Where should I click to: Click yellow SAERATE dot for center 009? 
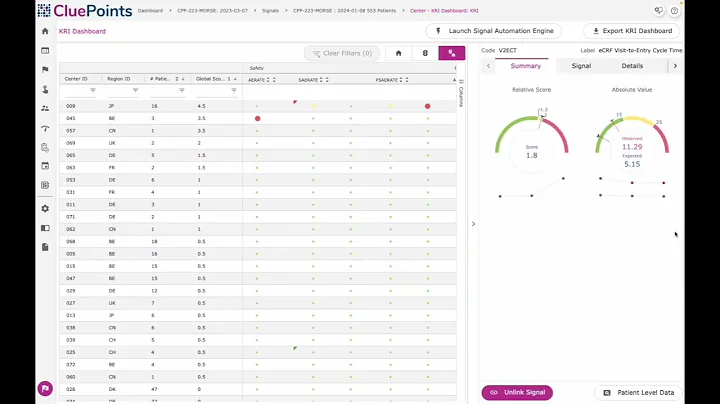314,106
